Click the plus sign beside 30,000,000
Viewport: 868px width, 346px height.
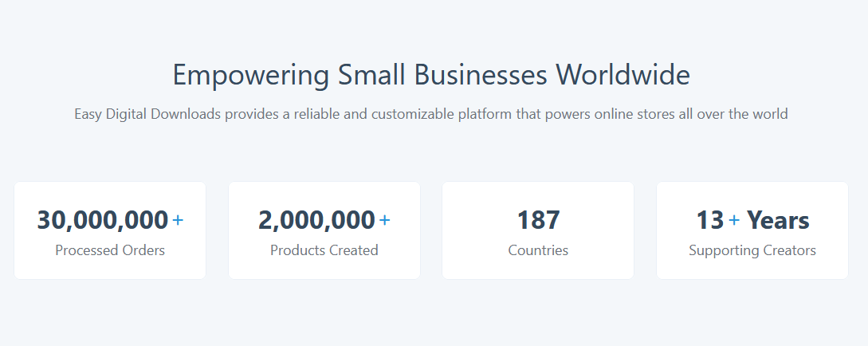pos(178,220)
